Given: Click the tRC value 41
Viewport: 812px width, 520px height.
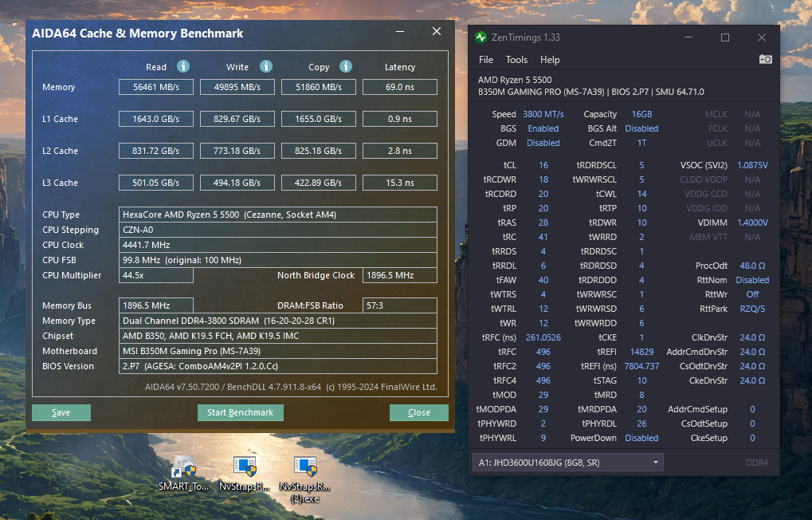Looking at the screenshot, I should point(543,237).
